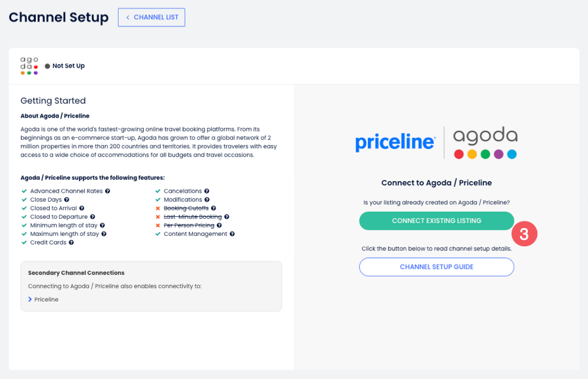Open help tooltip for Advanced Channel Rates

pos(106,191)
